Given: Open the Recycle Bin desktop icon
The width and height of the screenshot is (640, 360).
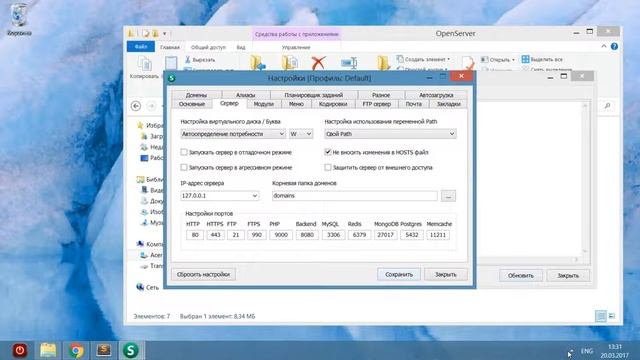Looking at the screenshot, I should (18, 20).
